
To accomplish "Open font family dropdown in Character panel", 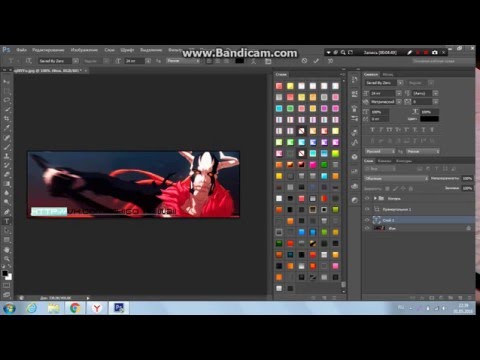I will 400,83.
